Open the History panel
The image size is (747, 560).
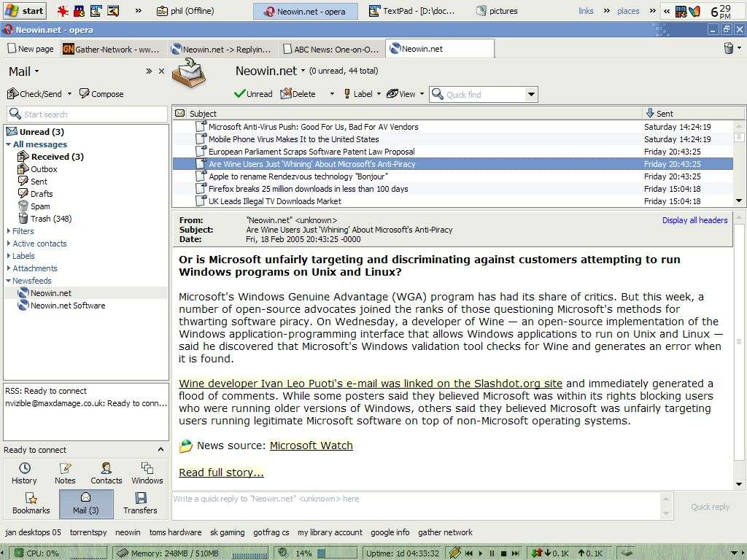pyautogui.click(x=24, y=473)
